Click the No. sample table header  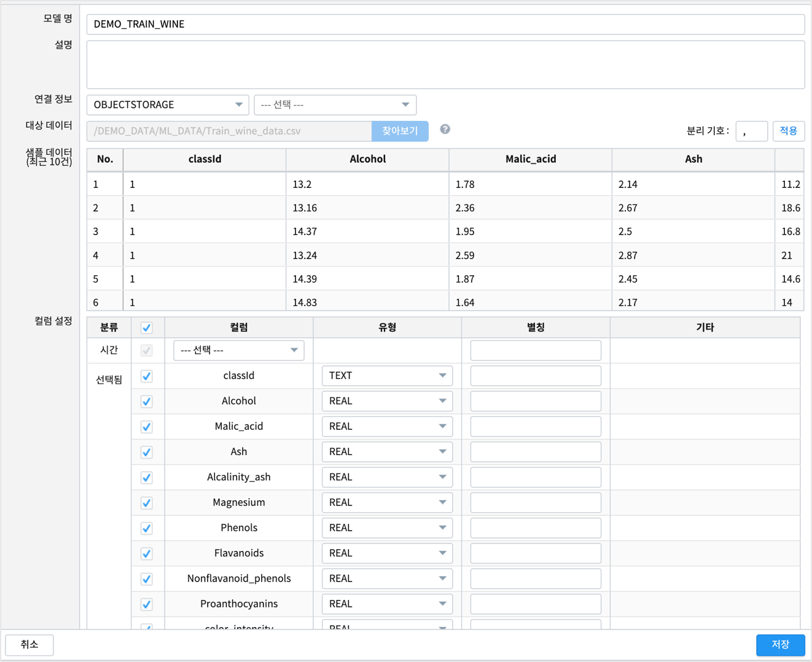point(105,159)
